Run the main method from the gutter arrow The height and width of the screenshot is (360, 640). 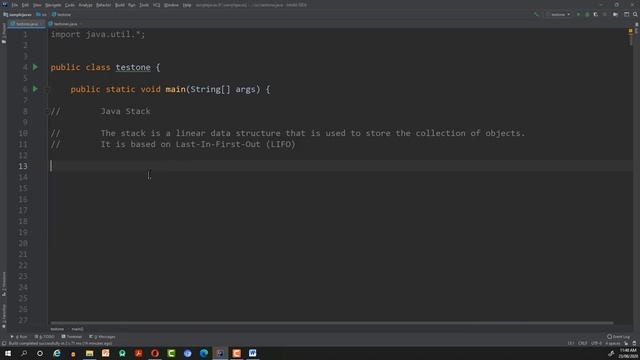(x=35, y=89)
